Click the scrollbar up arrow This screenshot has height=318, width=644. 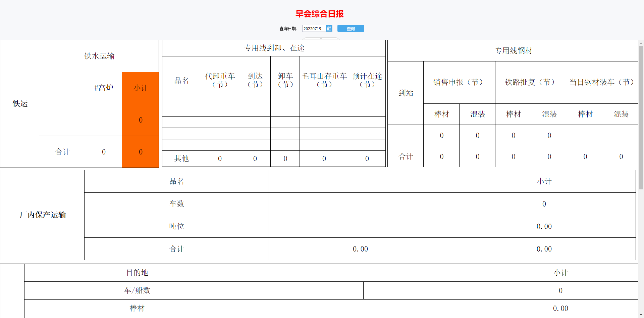[641, 43]
